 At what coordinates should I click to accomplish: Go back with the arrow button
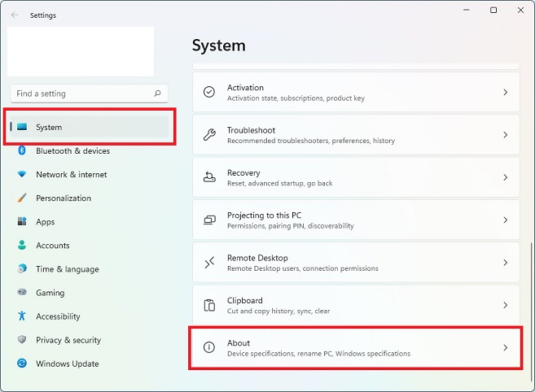15,15
